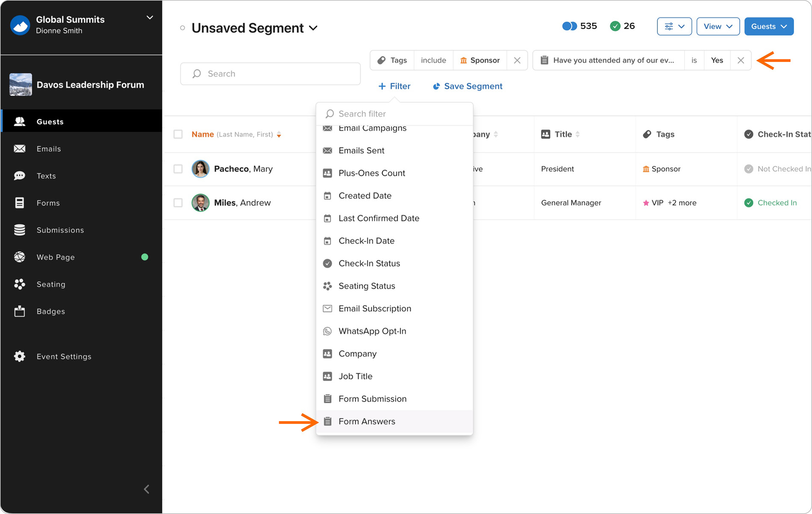The image size is (812, 514).
Task: Click the Company filter icon
Action: click(x=327, y=354)
